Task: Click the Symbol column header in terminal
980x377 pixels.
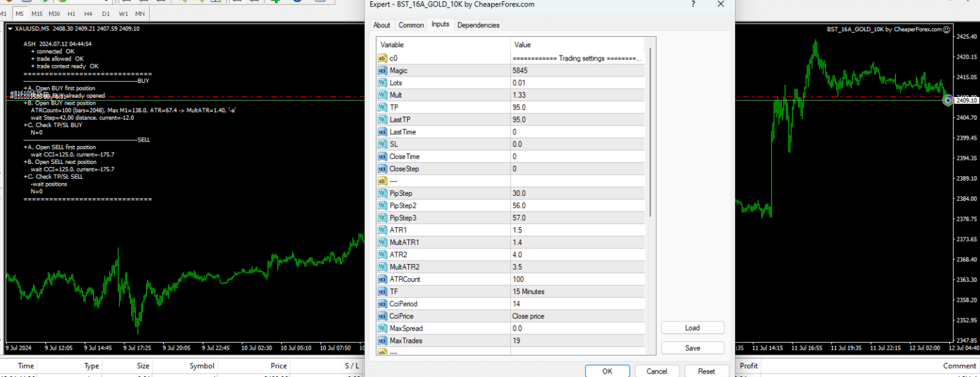Action: pos(202,366)
